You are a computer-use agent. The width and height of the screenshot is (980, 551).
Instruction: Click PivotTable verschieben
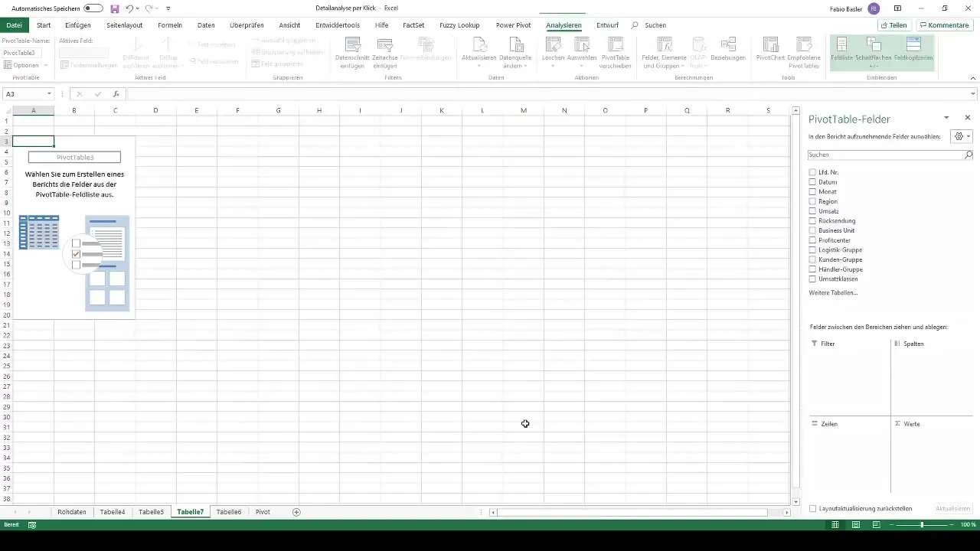coord(616,52)
